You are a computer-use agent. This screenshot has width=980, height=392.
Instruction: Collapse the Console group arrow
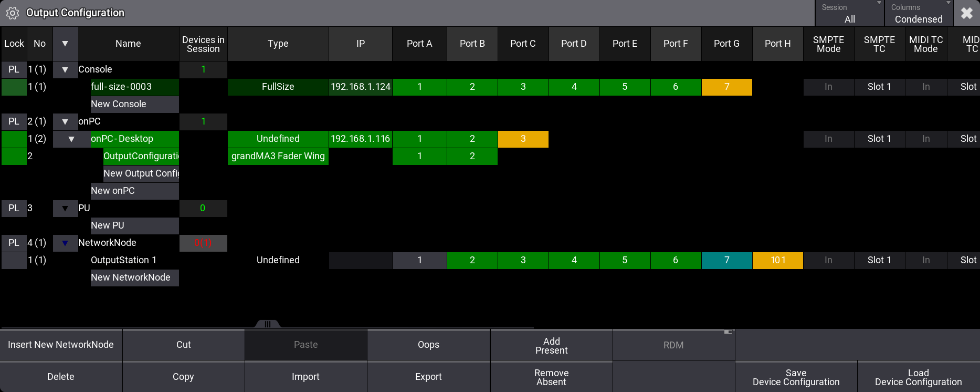click(x=65, y=69)
